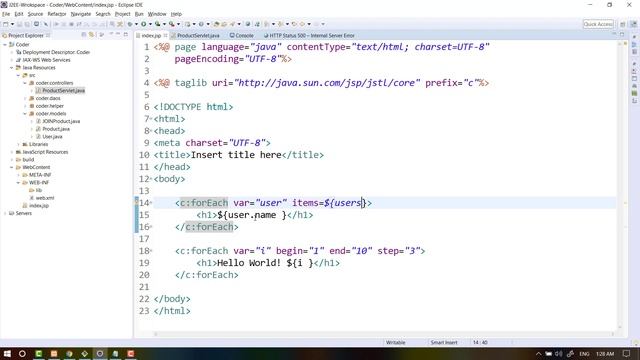Switch to the ProductServlet.java tab
This screenshot has width=640, height=360.
196,36
